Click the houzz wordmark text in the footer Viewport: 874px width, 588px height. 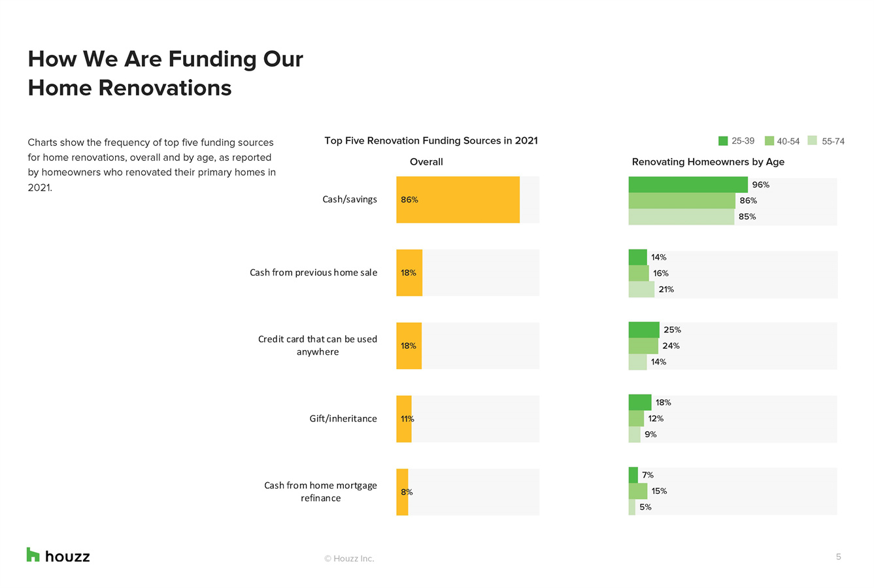tap(67, 557)
